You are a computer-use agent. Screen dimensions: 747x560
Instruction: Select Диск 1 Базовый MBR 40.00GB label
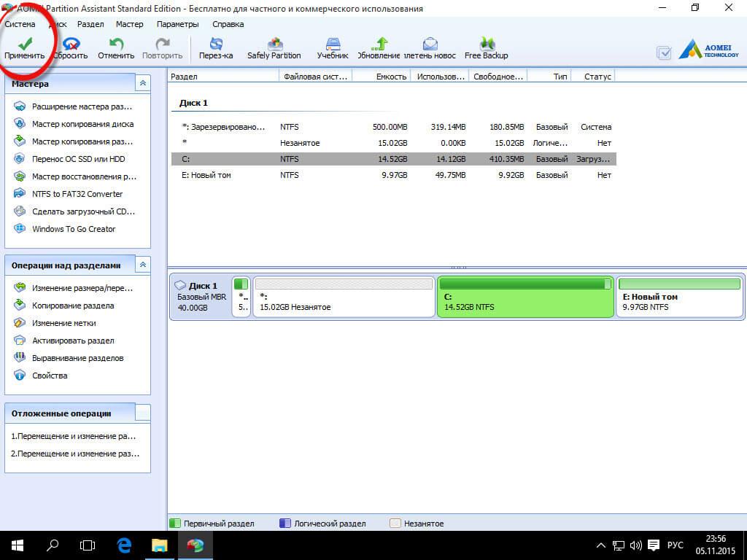click(x=201, y=297)
